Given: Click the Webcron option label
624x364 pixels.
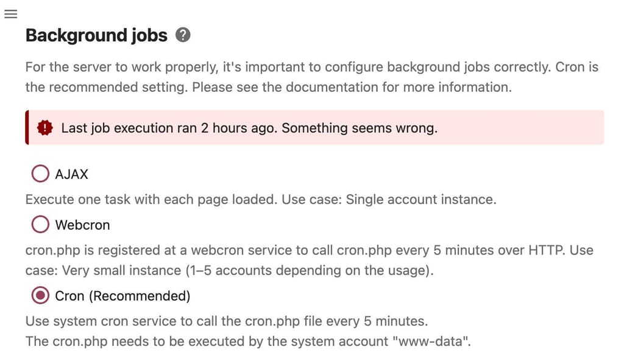Looking at the screenshot, I should point(82,225).
